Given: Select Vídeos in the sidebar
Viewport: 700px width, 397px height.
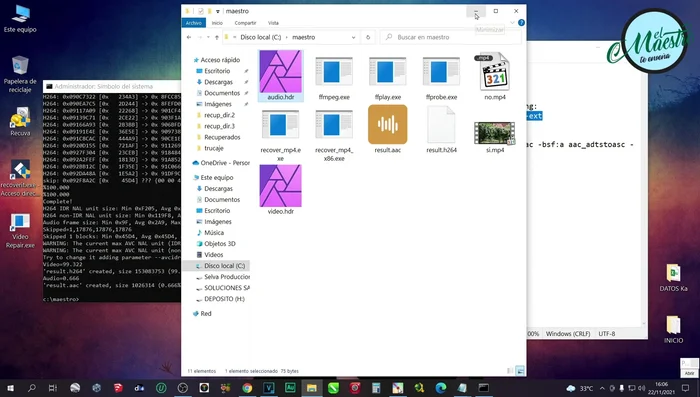Looking at the screenshot, I should click(213, 255).
